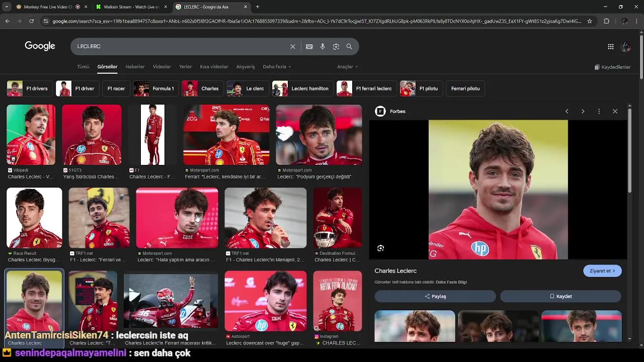Close the Walkein Stream tab
This screenshot has height=362, width=644.
click(166, 7)
